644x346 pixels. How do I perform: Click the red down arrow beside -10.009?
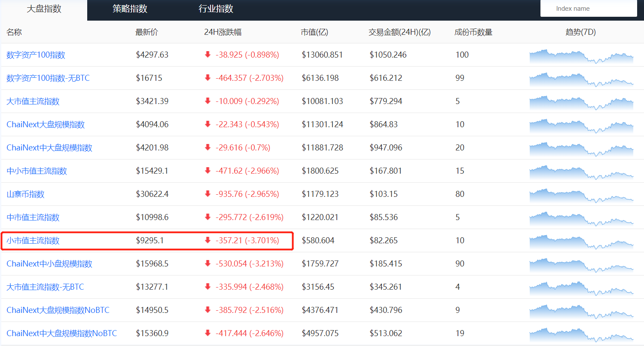pyautogui.click(x=208, y=101)
